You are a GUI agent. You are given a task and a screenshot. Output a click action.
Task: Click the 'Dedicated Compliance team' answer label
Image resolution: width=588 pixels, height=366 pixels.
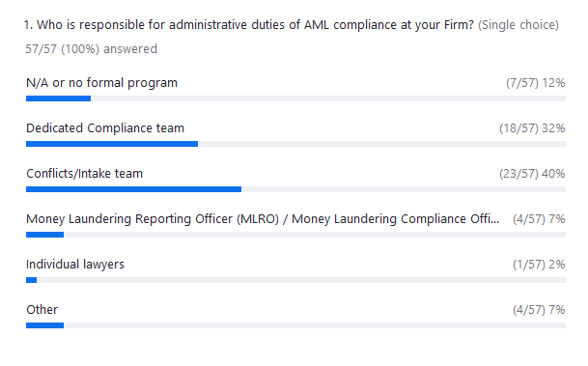[105, 127]
